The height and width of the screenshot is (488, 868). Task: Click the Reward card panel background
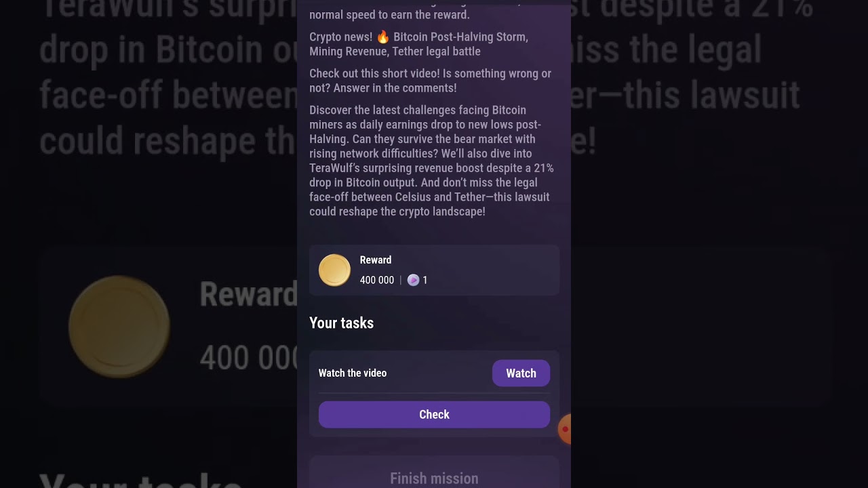434,270
